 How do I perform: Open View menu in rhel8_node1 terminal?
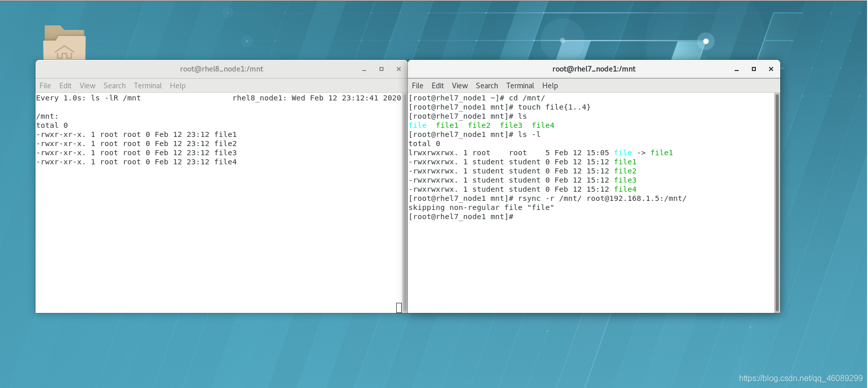(87, 86)
